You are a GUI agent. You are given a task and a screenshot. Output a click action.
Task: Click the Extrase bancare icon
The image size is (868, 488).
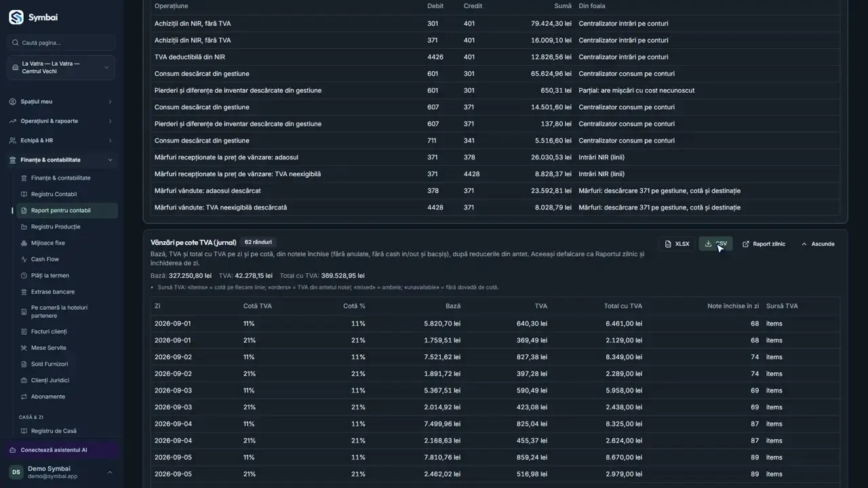24,292
